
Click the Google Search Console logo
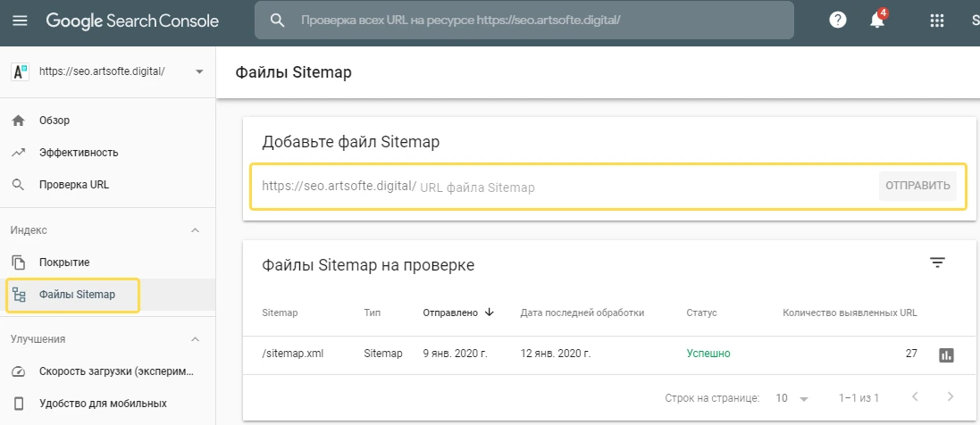coord(132,21)
